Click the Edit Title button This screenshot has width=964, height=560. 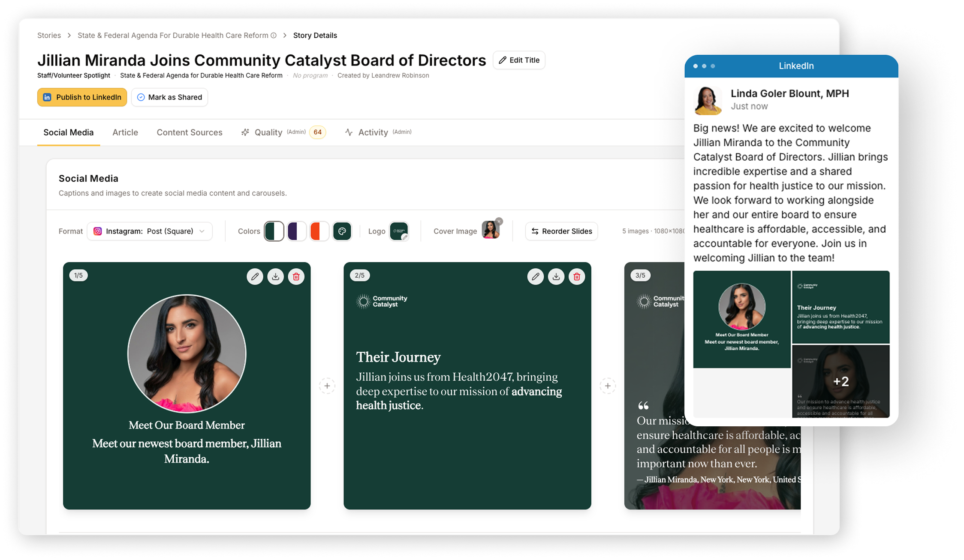pos(519,60)
